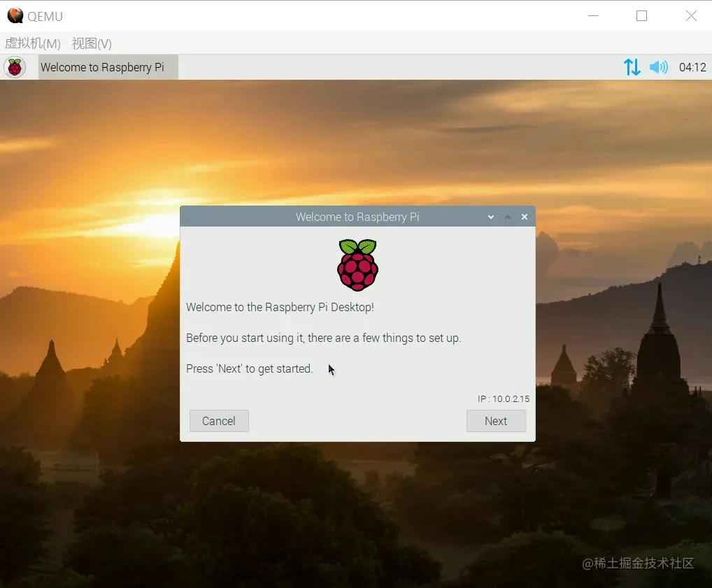This screenshot has width=712, height=588.
Task: Click the Next button in the dialog
Action: [x=496, y=421]
